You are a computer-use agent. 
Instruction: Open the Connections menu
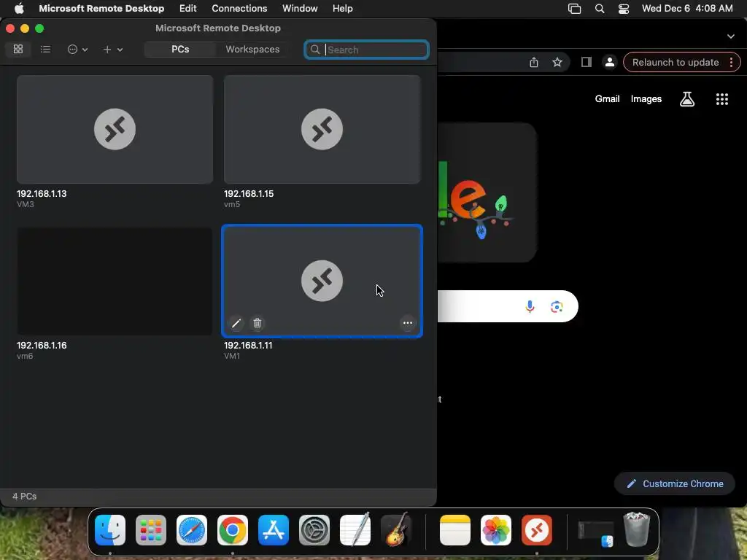(x=239, y=8)
